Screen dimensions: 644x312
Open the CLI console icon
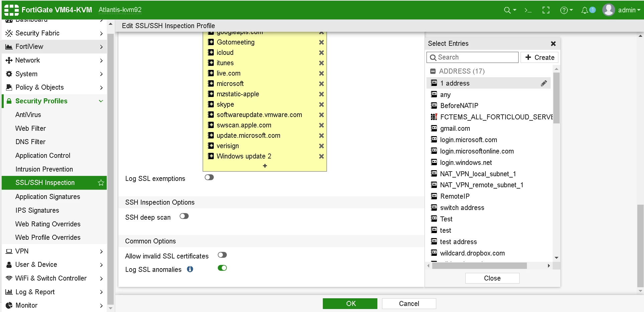point(528,10)
